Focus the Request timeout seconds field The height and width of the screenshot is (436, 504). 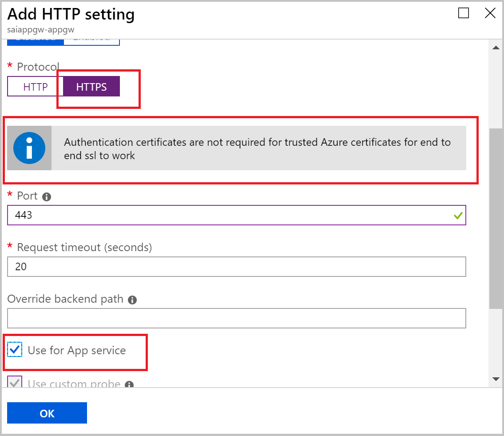pyautogui.click(x=236, y=267)
